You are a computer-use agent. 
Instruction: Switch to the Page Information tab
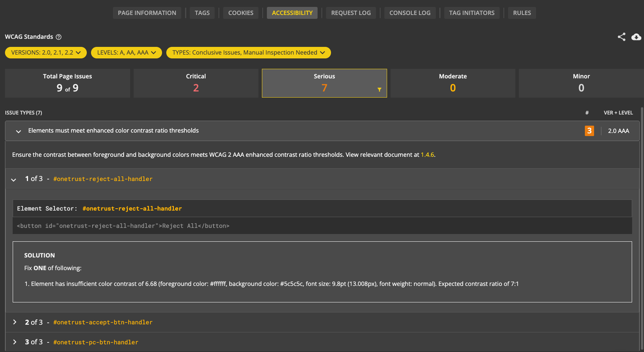[x=147, y=13]
